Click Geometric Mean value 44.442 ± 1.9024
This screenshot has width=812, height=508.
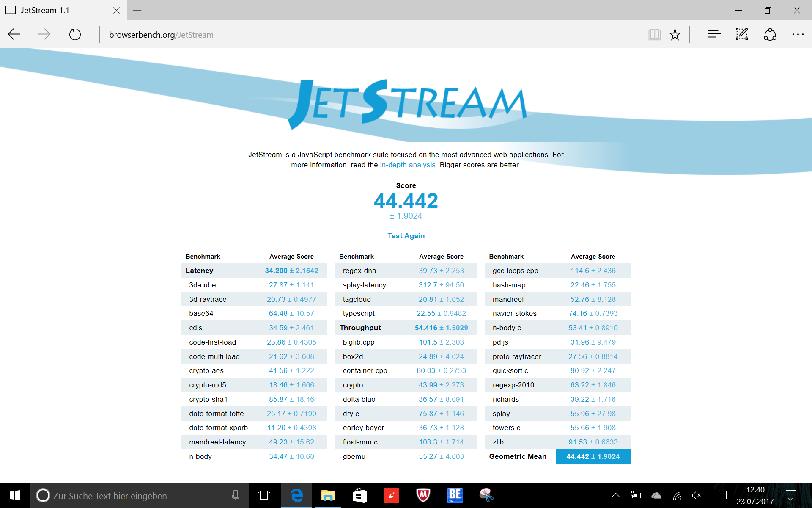pyautogui.click(x=593, y=456)
